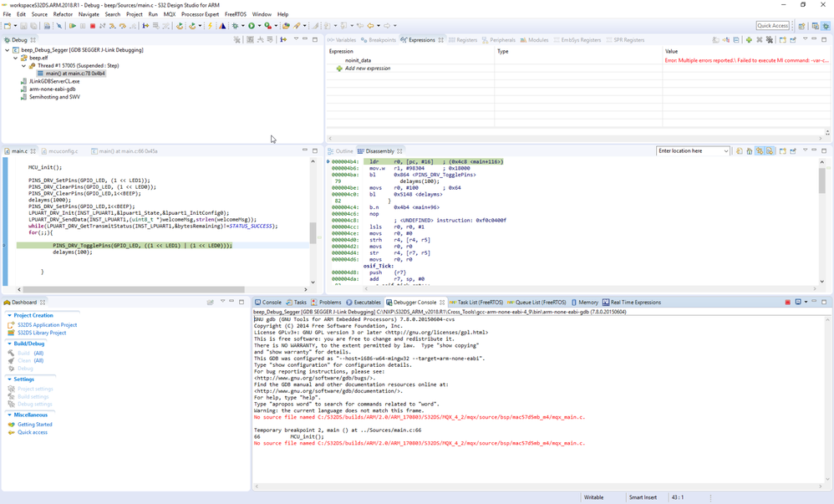The image size is (834, 504).
Task: Click the main.c editor vertical scrollbar
Action: (313, 232)
